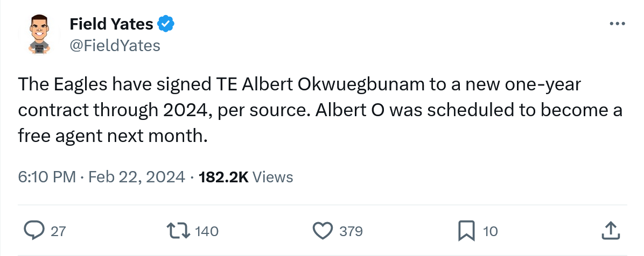Click the "free agent next month." line

(x=113, y=136)
